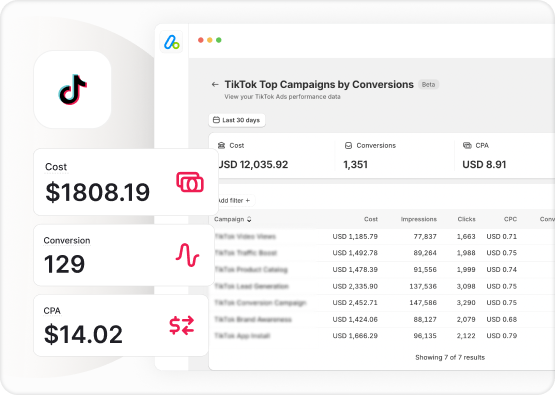555x395 pixels.
Task: Click the USD 12,035.92 total cost value
Action: click(x=253, y=165)
